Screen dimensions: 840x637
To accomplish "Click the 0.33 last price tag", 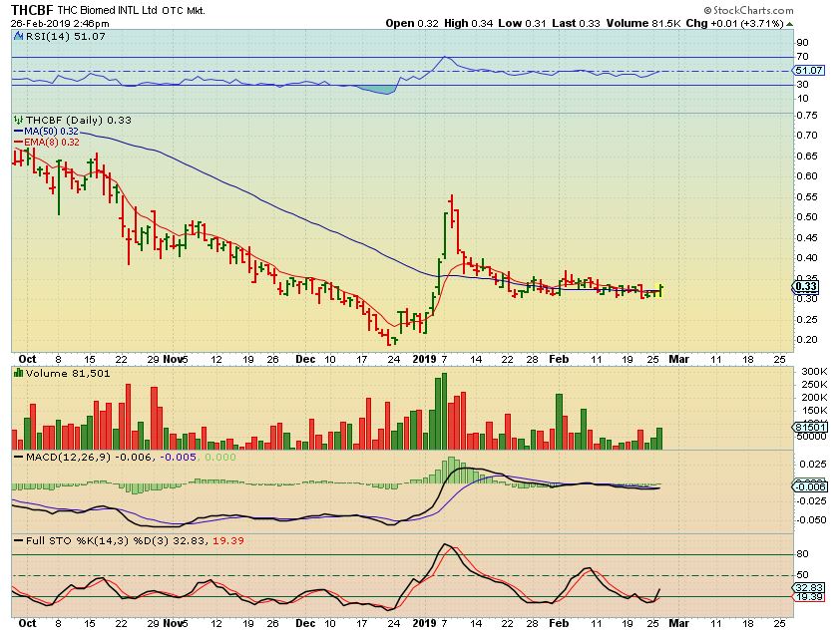I will pyautogui.click(x=806, y=287).
